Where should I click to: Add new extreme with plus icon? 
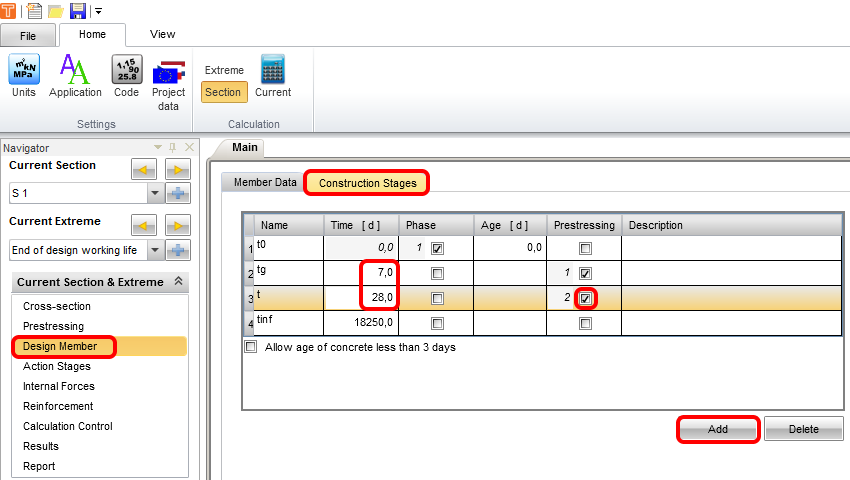pos(178,250)
